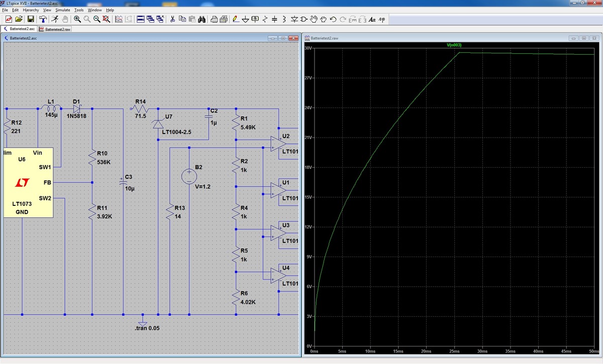This screenshot has height=364, width=603.
Task: Zoom to fit with the crossed magnifier
Action: pyautogui.click(x=107, y=19)
